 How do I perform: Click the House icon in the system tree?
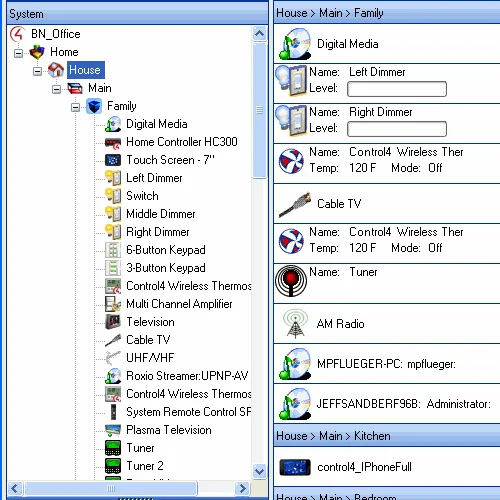56,70
